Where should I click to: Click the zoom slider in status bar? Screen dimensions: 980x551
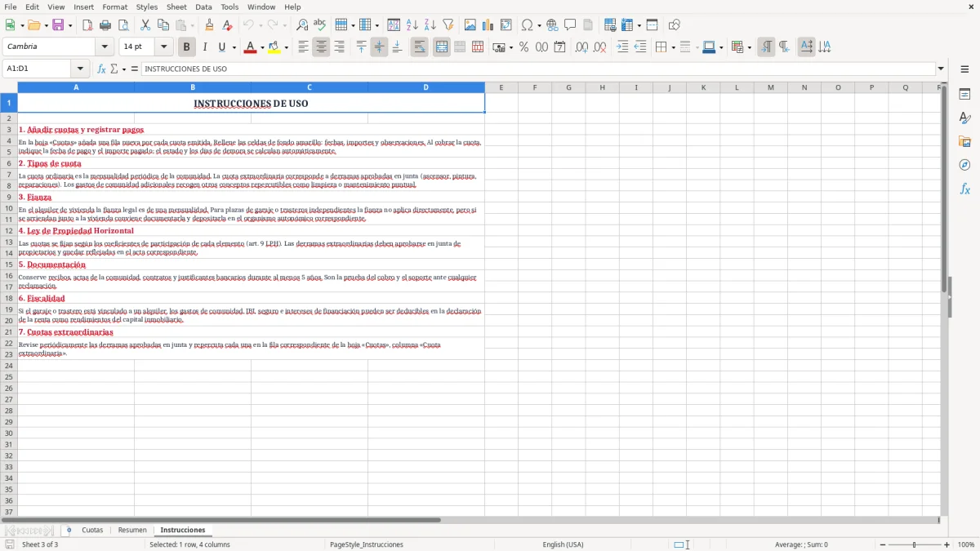click(914, 544)
